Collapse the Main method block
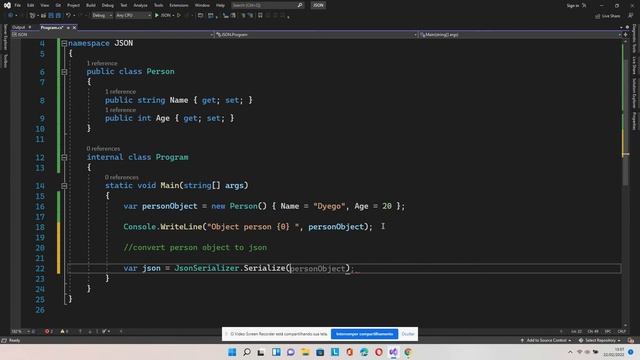 pyautogui.click(x=64, y=186)
